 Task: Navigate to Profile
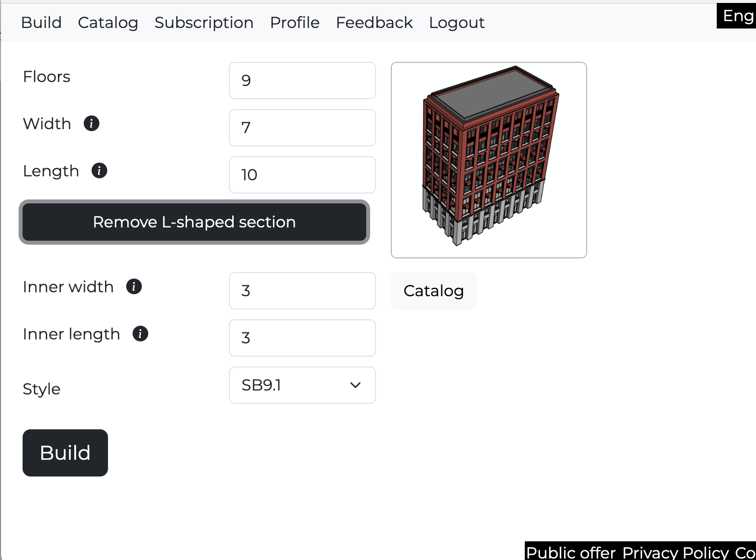point(295,23)
